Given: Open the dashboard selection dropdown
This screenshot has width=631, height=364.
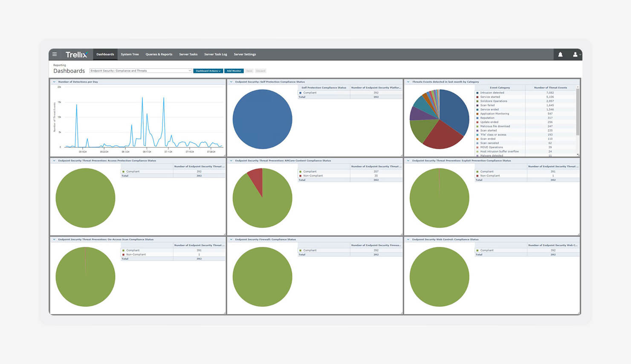Looking at the screenshot, I should [141, 71].
